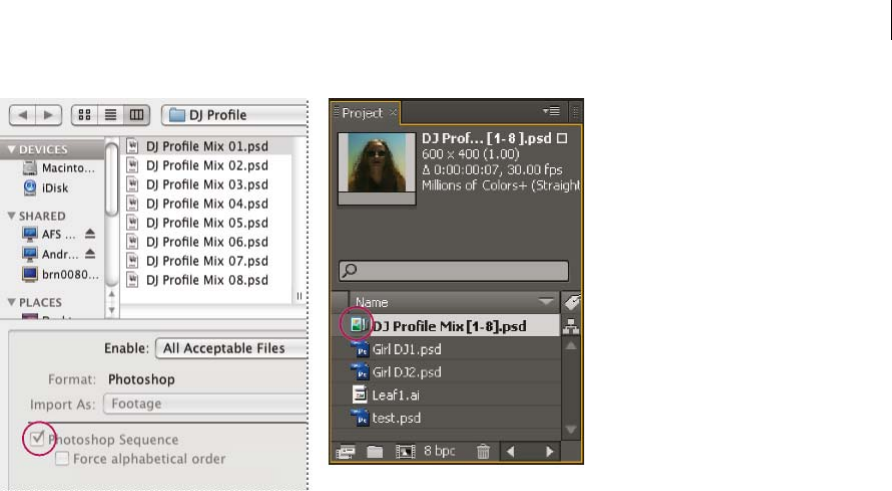Image resolution: width=892 pixels, height=491 pixels.
Task: Open iDisk in the sidebar
Action: 46,188
